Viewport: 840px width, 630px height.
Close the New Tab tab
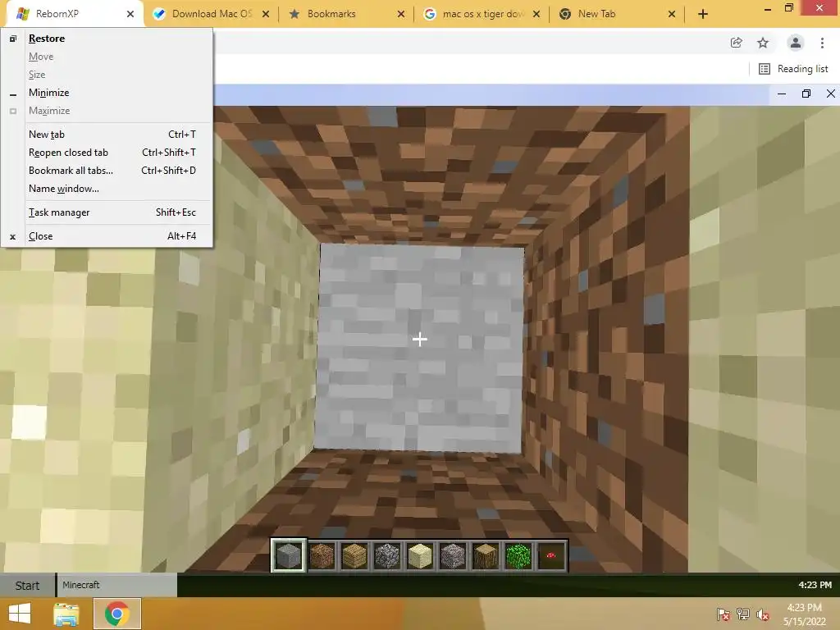(672, 15)
